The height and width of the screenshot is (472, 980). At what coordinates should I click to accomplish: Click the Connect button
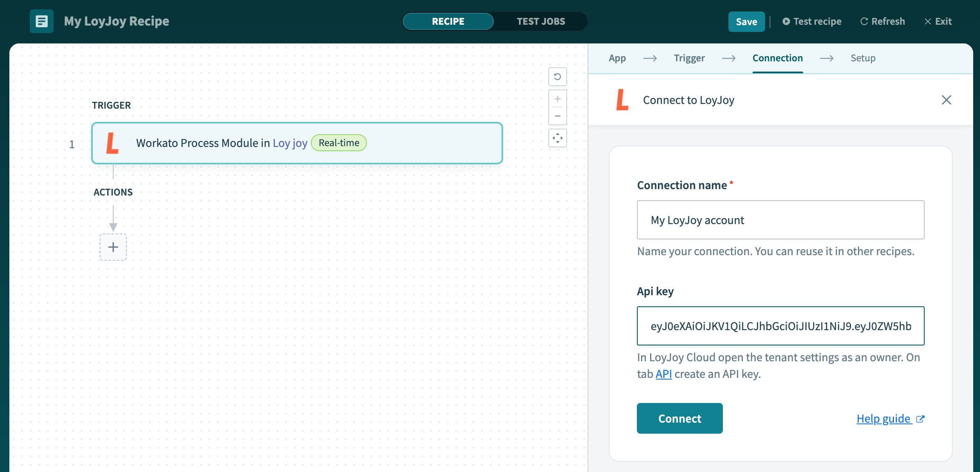click(679, 418)
